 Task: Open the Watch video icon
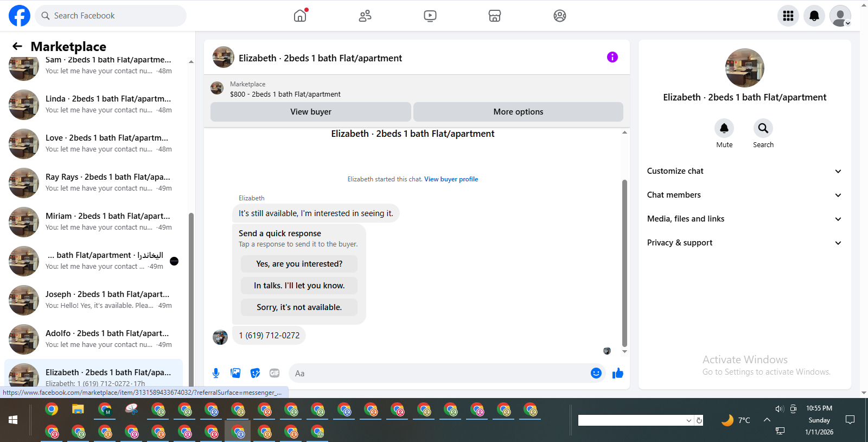[x=430, y=16]
